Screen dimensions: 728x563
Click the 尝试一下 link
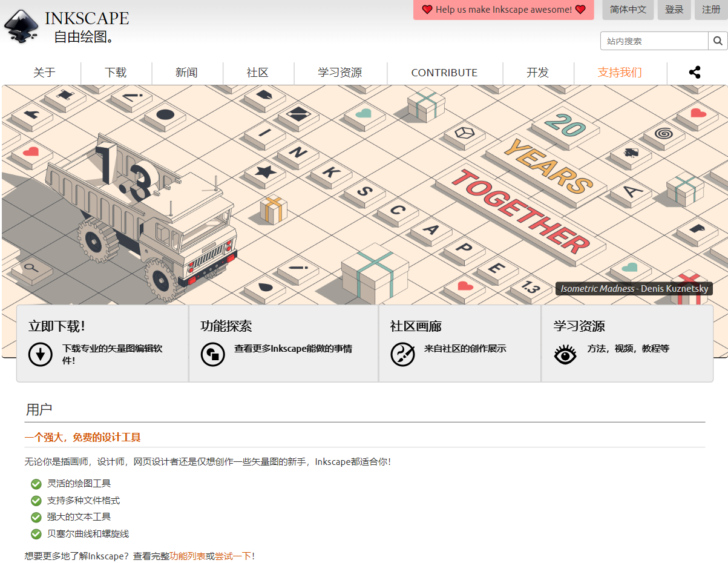233,556
